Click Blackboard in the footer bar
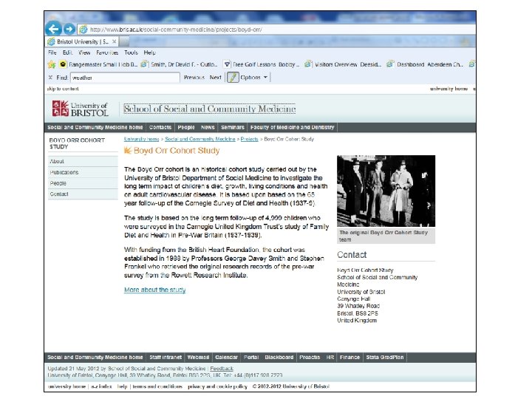532x399 pixels. [x=279, y=358]
